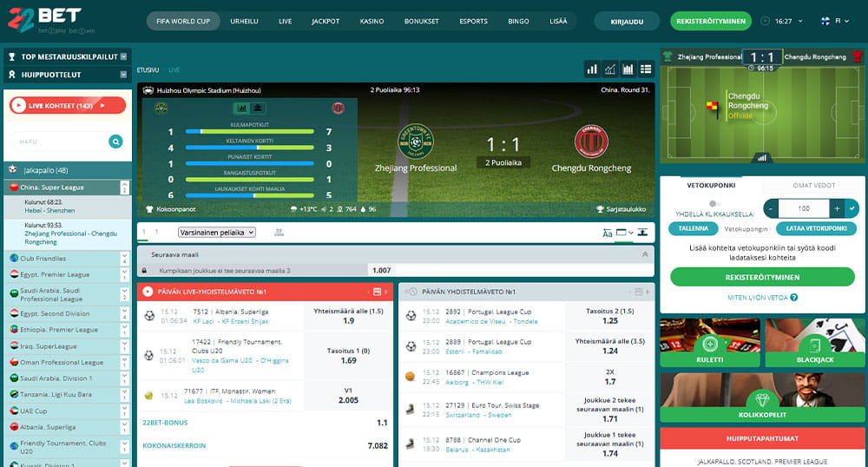This screenshot has width=868, height=467.
Task: Click the 22 zone icon beside the period dropdown
Action: pyautogui.click(x=279, y=233)
